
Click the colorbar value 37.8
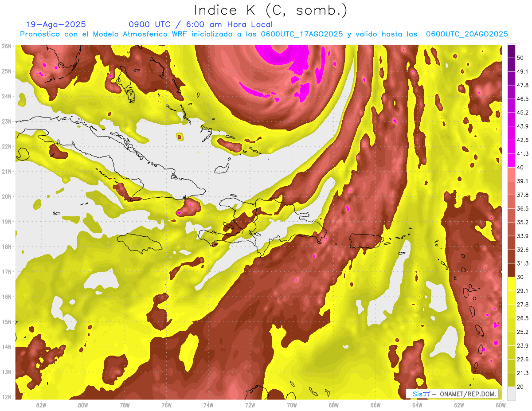click(x=523, y=195)
